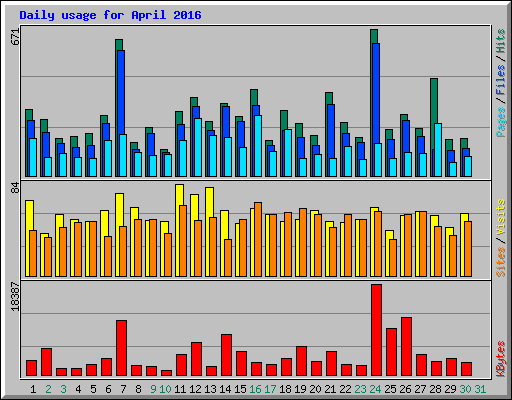Click the red KBytes bar for day 12
512x400 pixels.
(197, 359)
